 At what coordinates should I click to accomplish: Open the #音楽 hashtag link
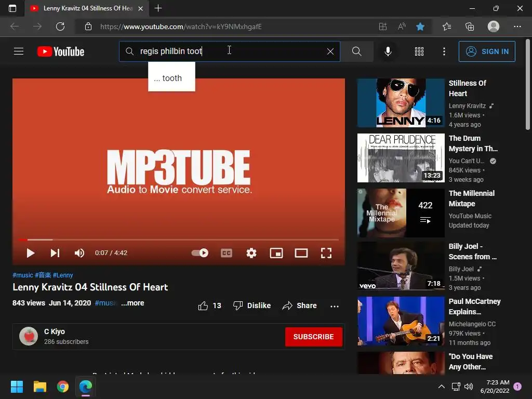pyautogui.click(x=43, y=275)
